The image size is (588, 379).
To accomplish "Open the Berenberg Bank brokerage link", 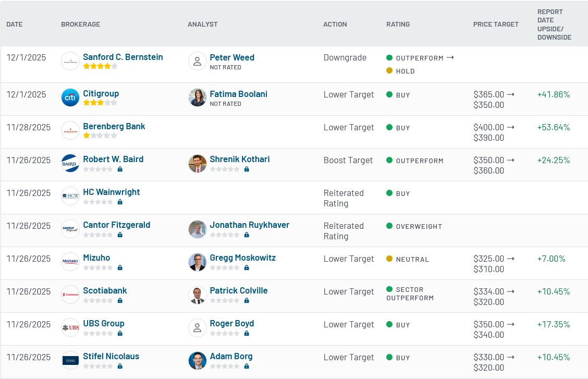I will 114,126.
